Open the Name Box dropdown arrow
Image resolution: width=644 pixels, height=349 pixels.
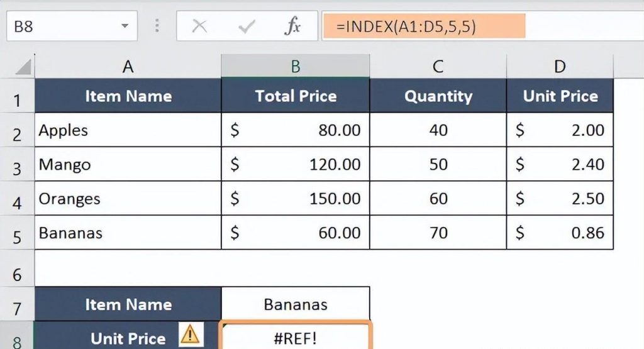[125, 27]
